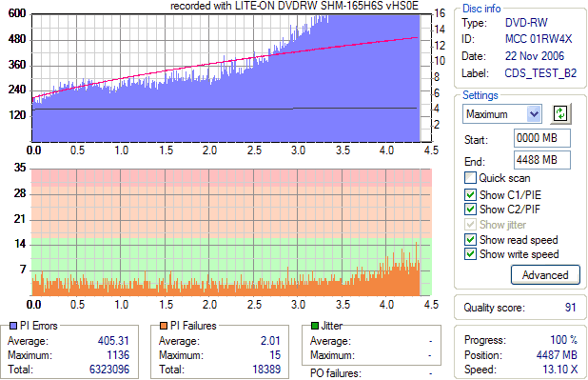Select PI Errors maximum 1136
The image size is (588, 380).
click(118, 355)
